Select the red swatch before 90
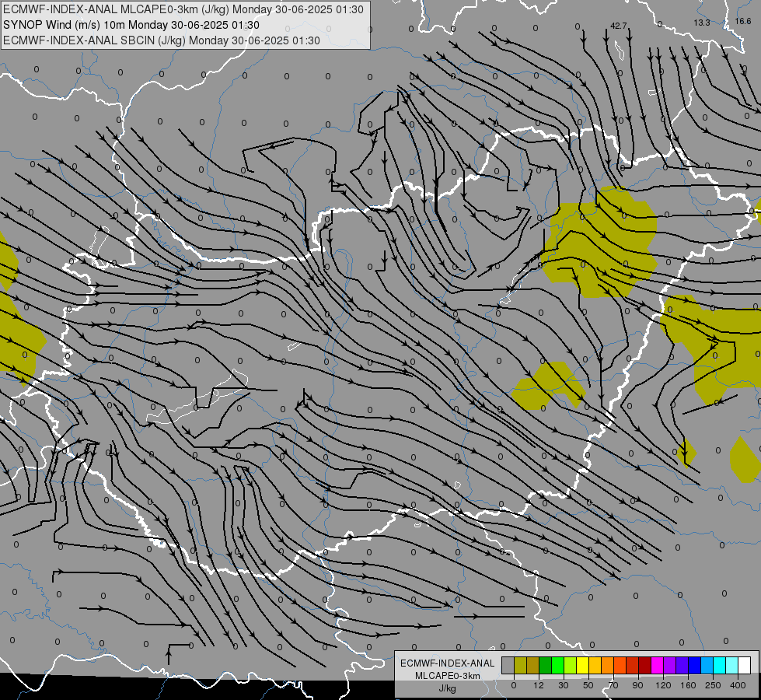This screenshot has width=761, height=700. pyautogui.click(x=633, y=665)
